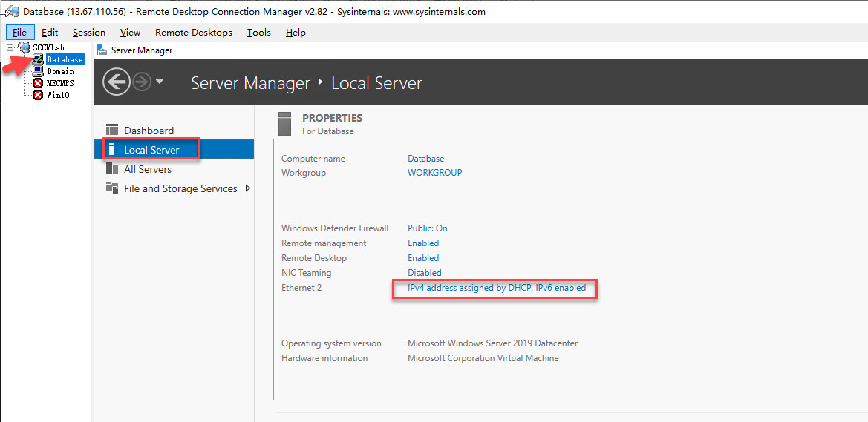Select the Domain server in tree
The image size is (868, 422).
[x=60, y=71]
